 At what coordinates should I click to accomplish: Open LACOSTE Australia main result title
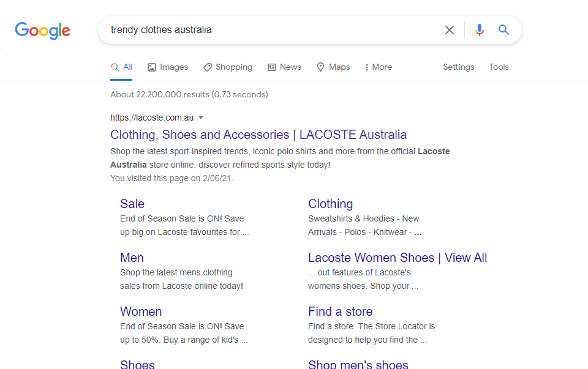point(258,135)
